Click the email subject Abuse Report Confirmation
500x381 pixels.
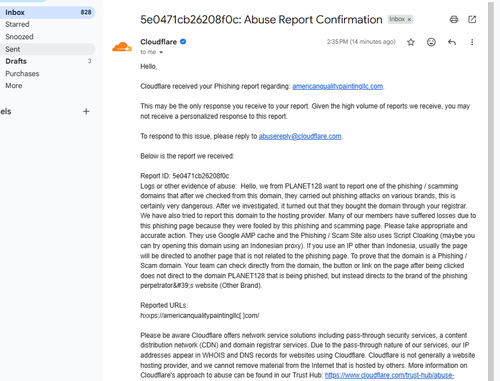click(261, 20)
